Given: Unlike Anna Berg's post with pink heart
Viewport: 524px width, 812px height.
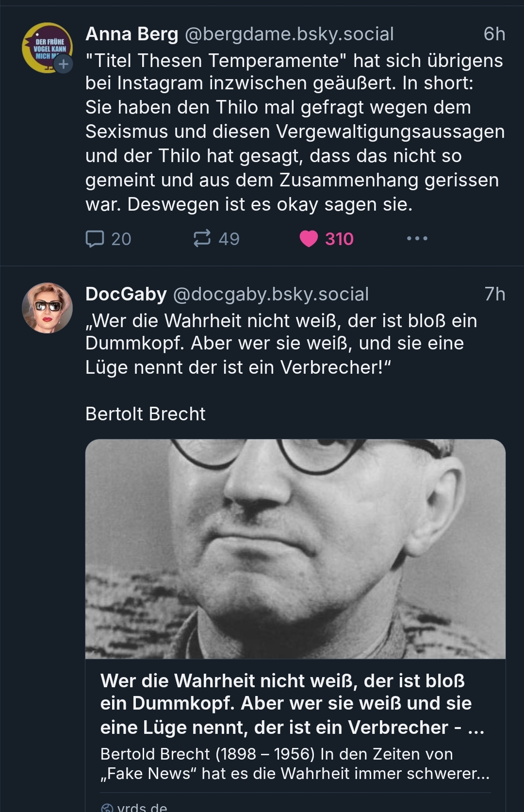Looking at the screenshot, I should click(309, 238).
